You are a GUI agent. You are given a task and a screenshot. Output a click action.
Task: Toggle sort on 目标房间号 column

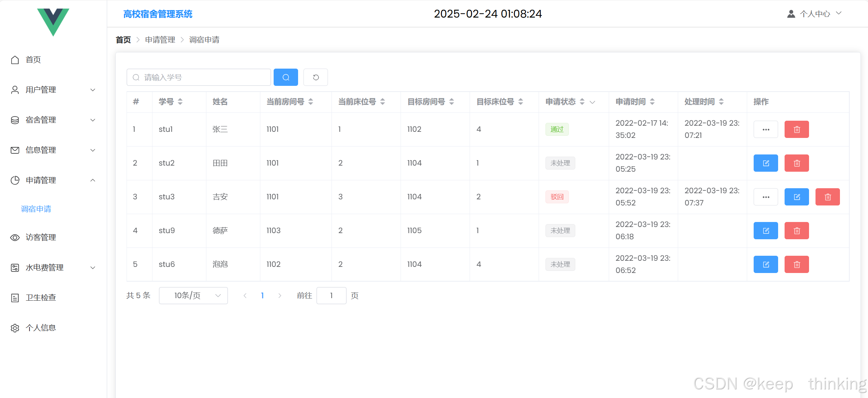(x=452, y=102)
